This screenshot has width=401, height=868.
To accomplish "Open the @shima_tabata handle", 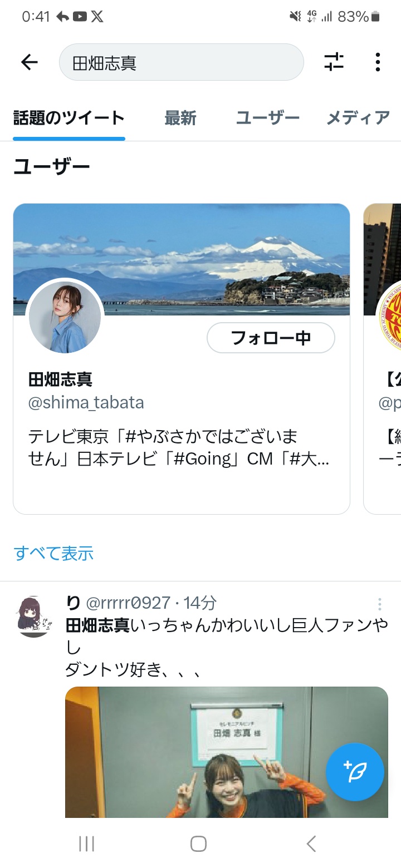I will [x=86, y=402].
